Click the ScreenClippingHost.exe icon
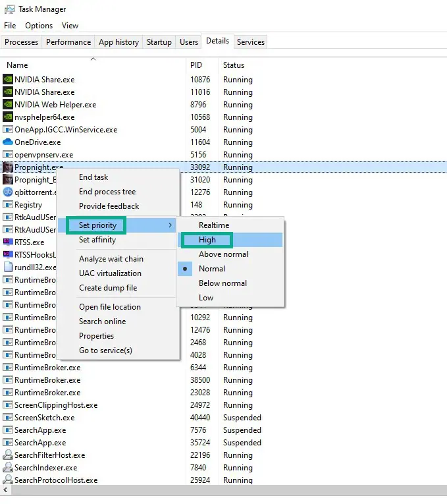Screen dimensions: 447x504 (8, 405)
